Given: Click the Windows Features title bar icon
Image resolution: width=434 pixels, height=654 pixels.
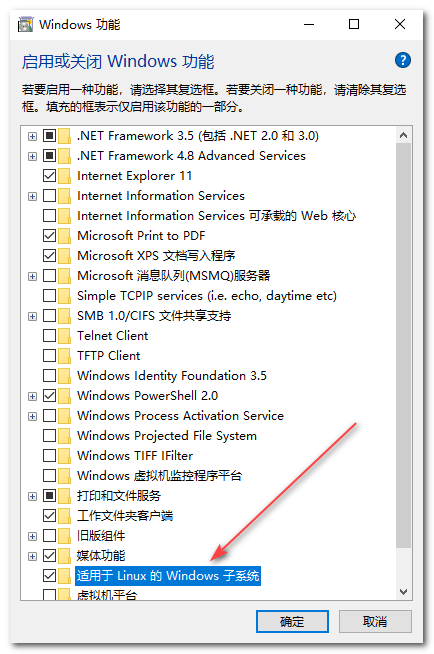Looking at the screenshot, I should click(x=25, y=25).
